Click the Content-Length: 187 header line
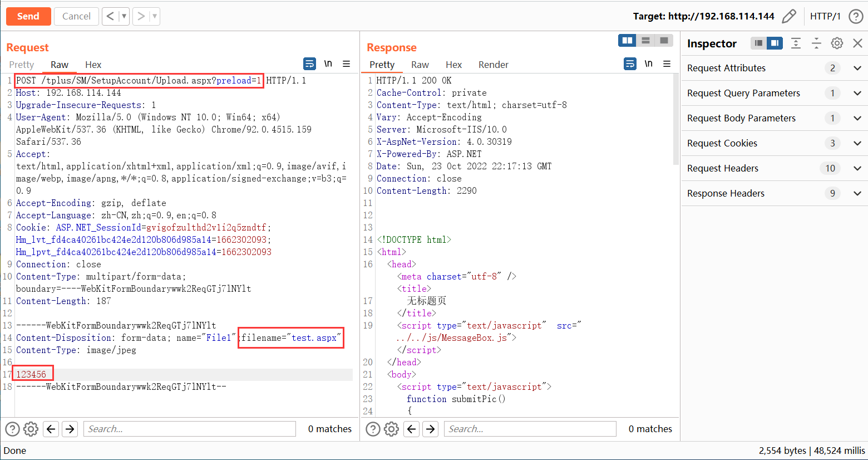 pos(63,301)
